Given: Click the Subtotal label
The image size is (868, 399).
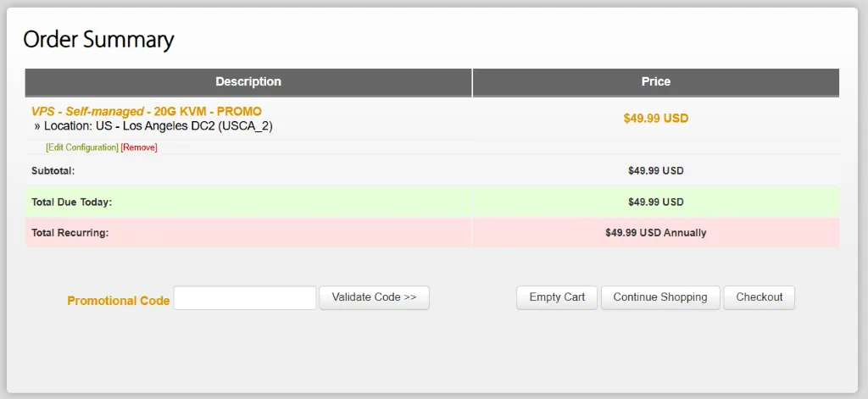Looking at the screenshot, I should [x=53, y=171].
